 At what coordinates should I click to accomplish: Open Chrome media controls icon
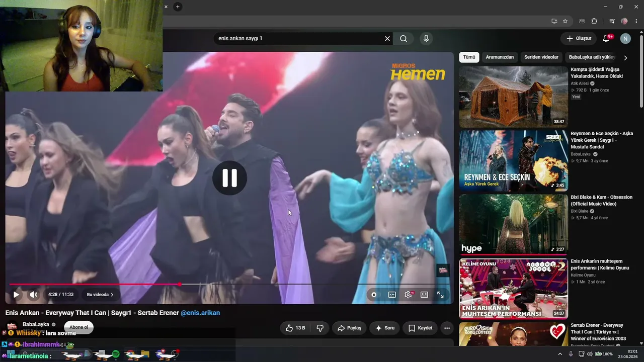tap(612, 21)
